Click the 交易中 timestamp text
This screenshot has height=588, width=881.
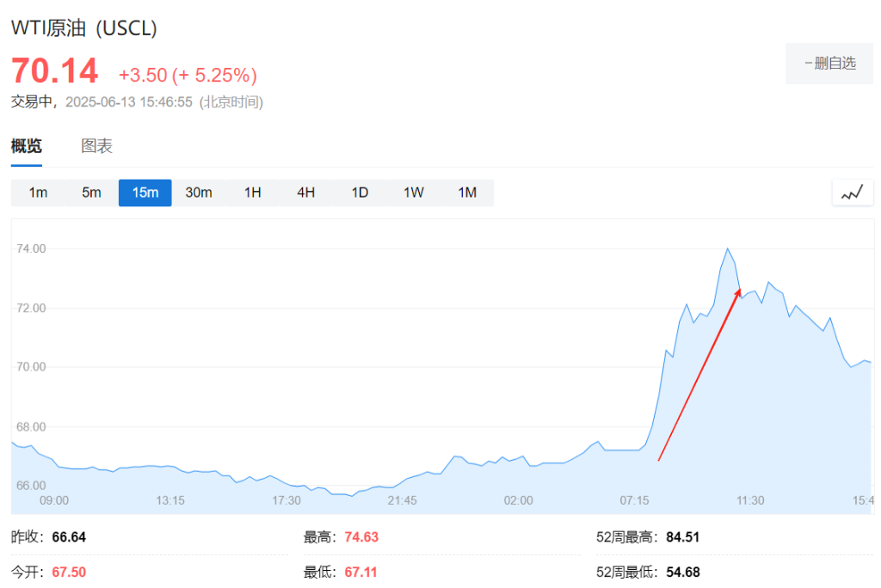(34, 101)
